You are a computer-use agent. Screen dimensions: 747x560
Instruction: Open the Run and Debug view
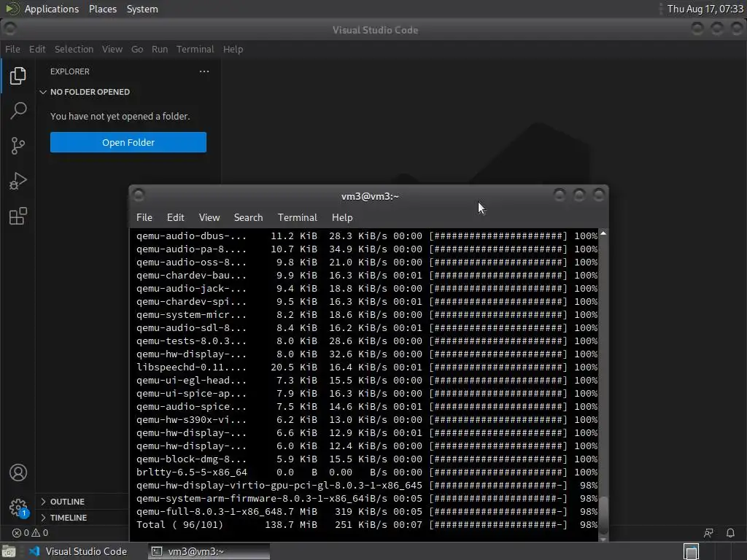18,181
